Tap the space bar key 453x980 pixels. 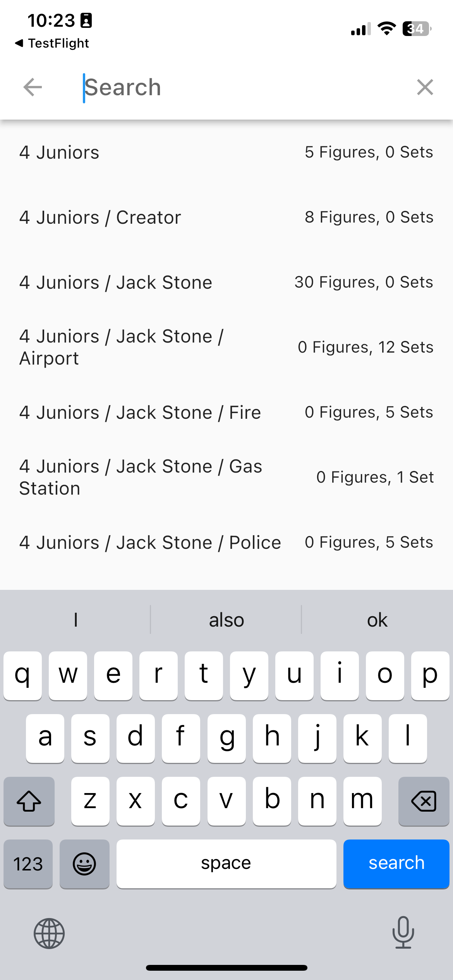point(226,864)
